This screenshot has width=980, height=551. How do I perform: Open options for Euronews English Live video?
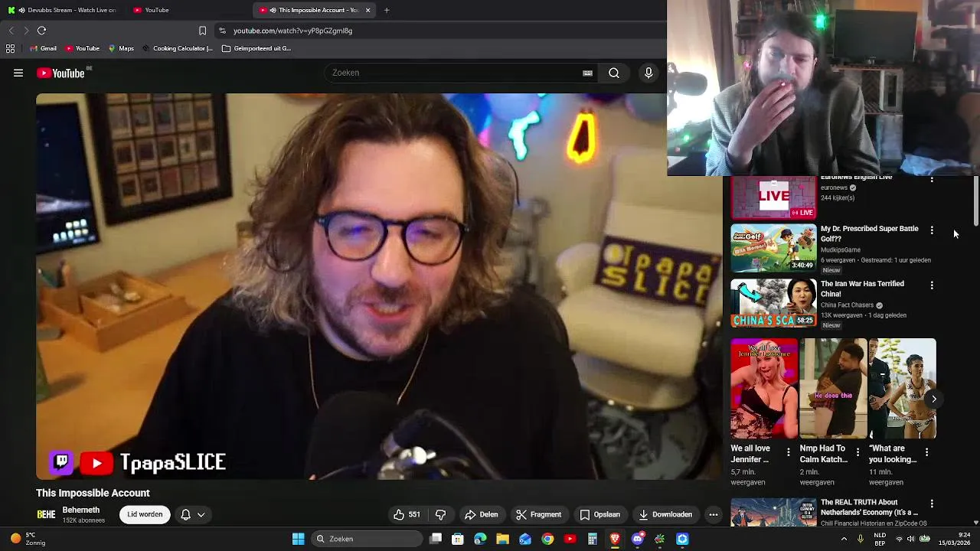(932, 179)
